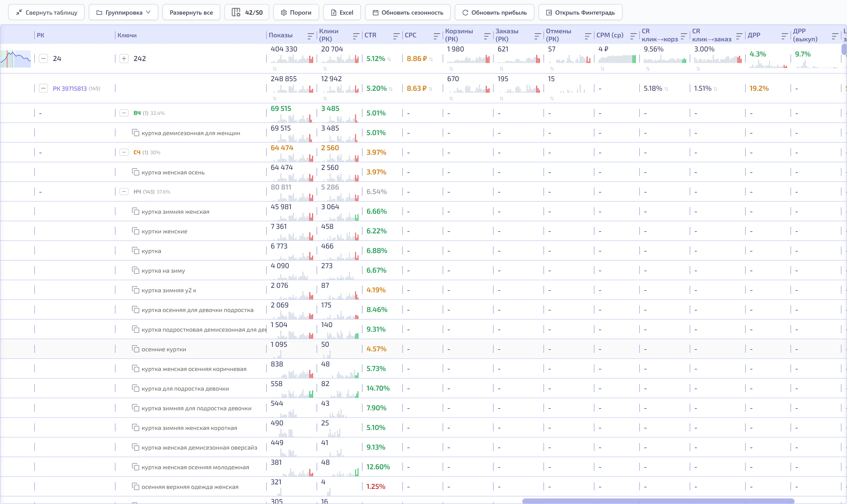Open sort filter icon in Клики (РК) column

click(356, 36)
